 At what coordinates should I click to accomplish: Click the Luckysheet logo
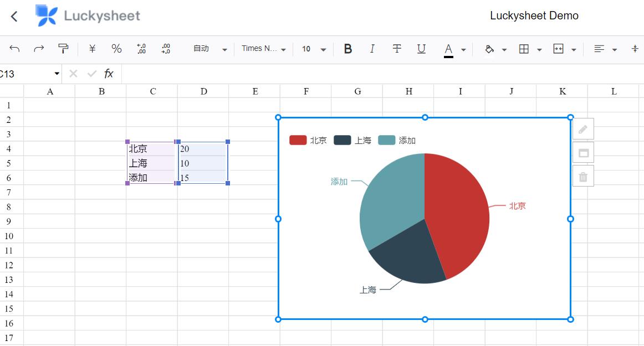click(88, 16)
